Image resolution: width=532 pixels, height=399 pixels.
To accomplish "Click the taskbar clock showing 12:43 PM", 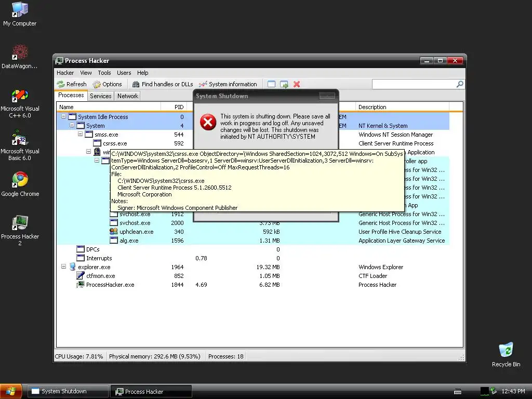I will (513, 391).
